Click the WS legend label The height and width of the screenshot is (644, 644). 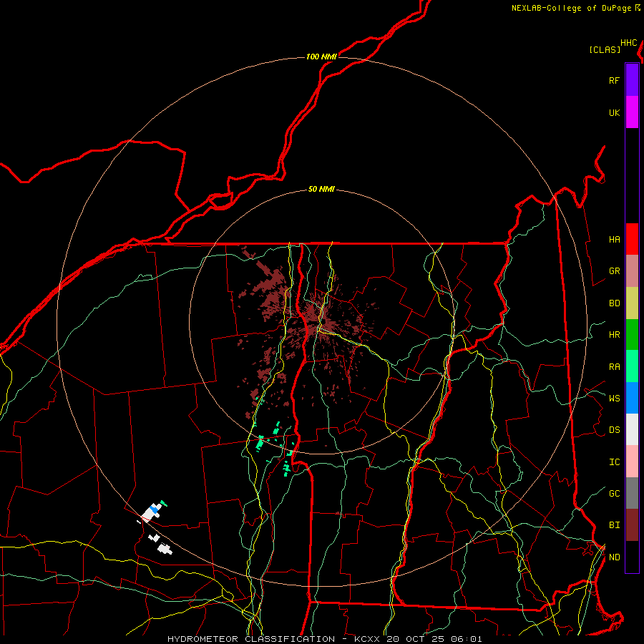pos(614,398)
